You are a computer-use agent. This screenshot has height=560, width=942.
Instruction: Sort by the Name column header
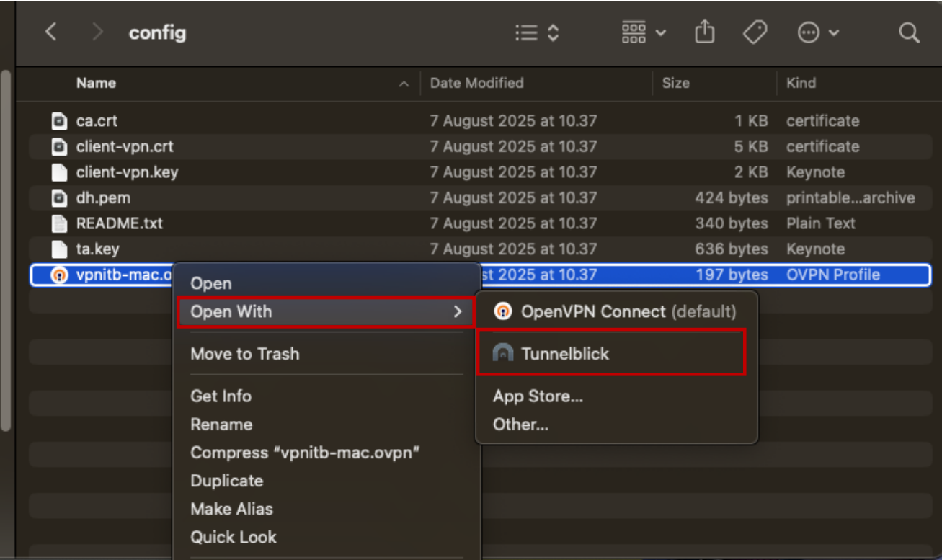tap(97, 83)
